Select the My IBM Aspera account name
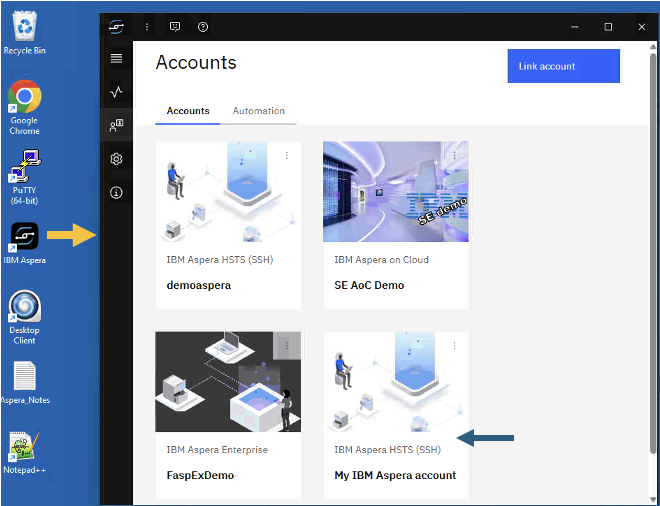The height and width of the screenshot is (506, 660). coord(395,475)
